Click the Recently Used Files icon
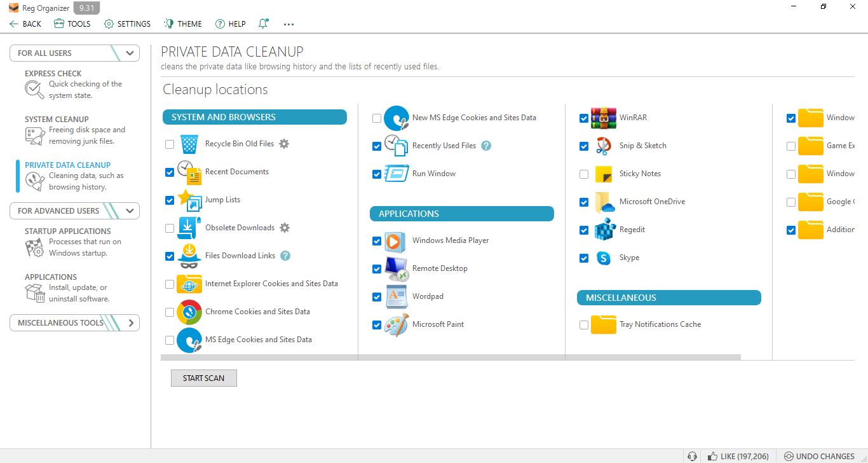This screenshot has height=463, width=868. pos(397,146)
